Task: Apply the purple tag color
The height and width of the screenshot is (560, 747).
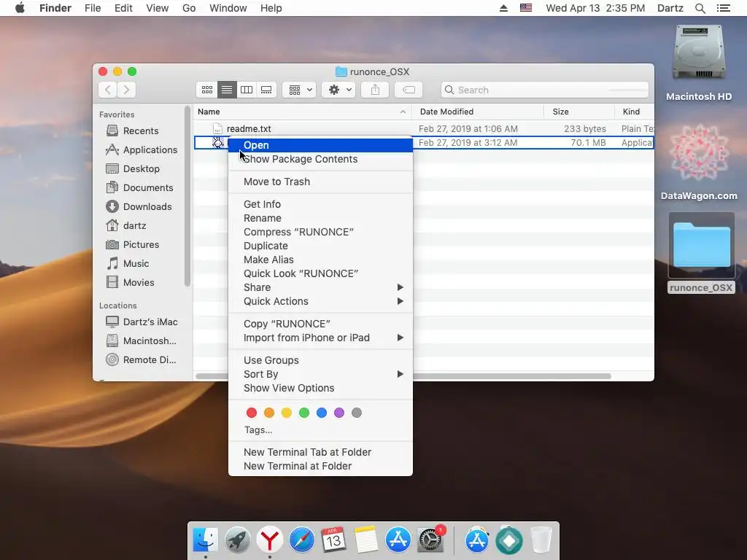Action: 338,413
